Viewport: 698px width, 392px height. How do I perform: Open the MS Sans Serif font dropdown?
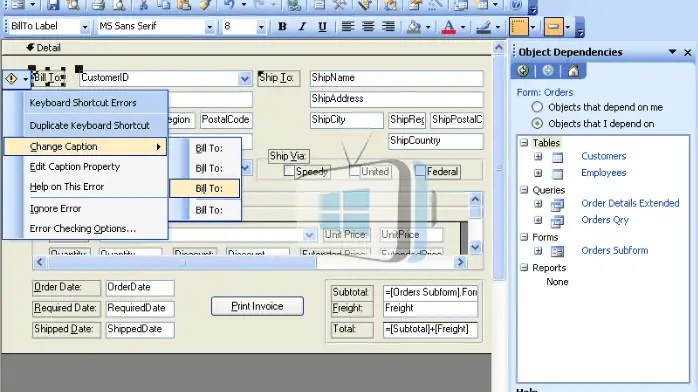coord(209,27)
